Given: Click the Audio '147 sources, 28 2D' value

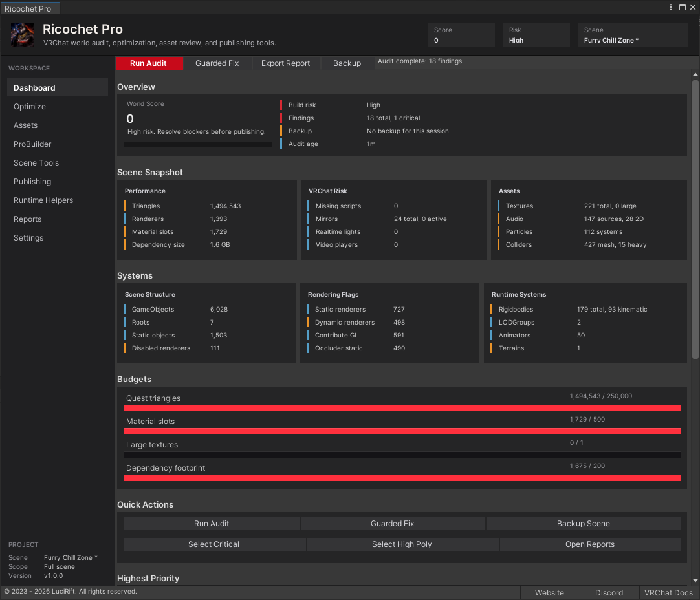Looking at the screenshot, I should tap(614, 219).
